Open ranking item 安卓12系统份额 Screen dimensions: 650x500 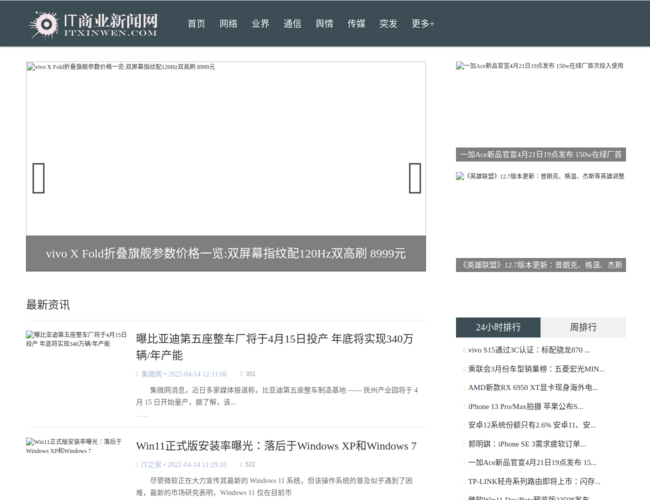(x=532, y=425)
